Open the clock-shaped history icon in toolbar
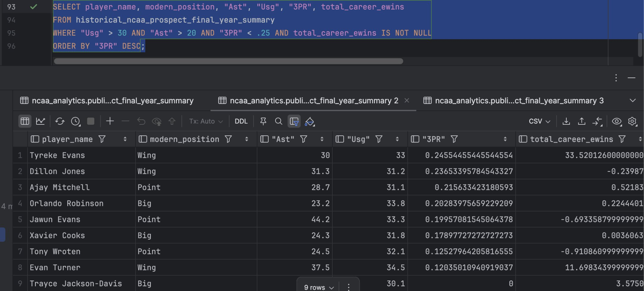The width and height of the screenshot is (644, 291). [75, 121]
